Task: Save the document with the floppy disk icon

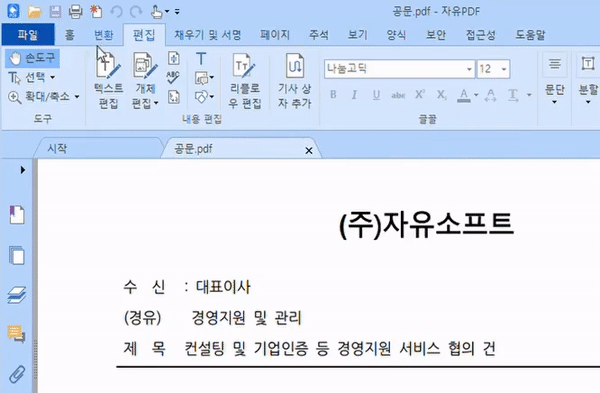Action: 55,12
